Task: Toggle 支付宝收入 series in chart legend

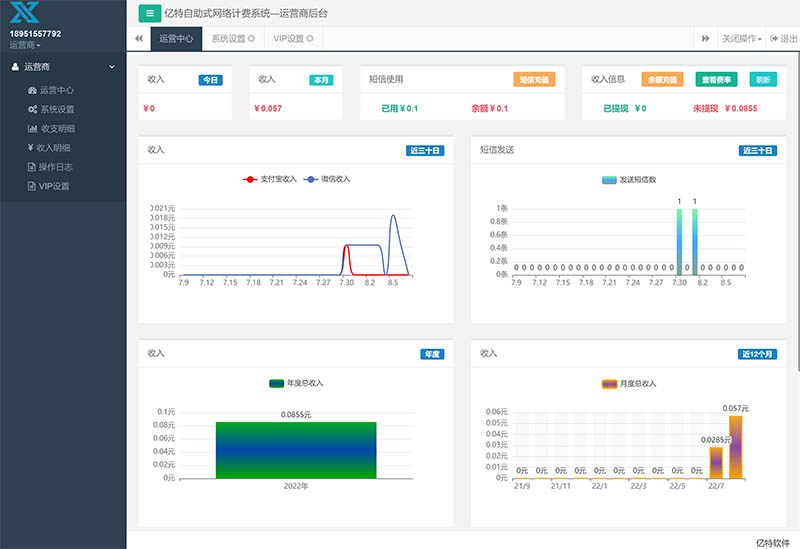Action: click(x=271, y=179)
